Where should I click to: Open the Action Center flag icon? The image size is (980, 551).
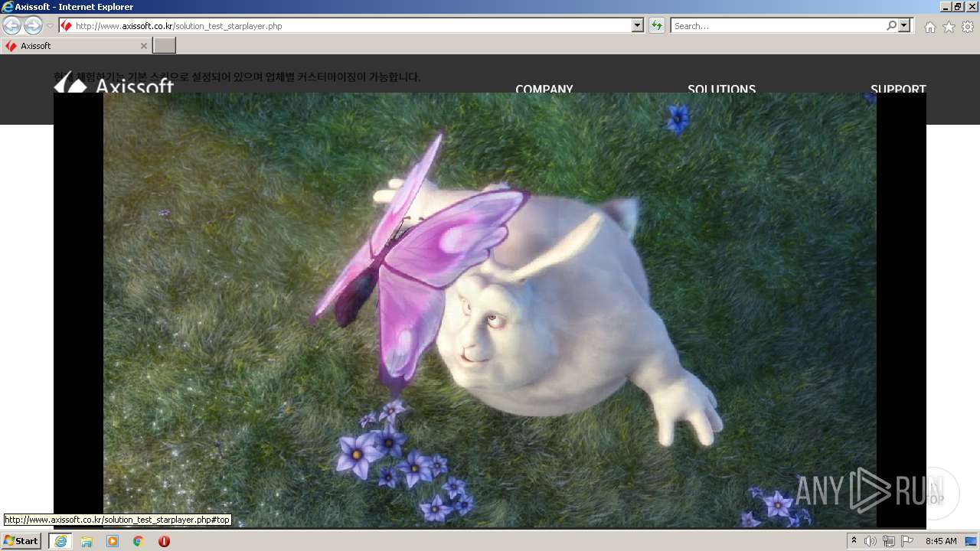[907, 541]
